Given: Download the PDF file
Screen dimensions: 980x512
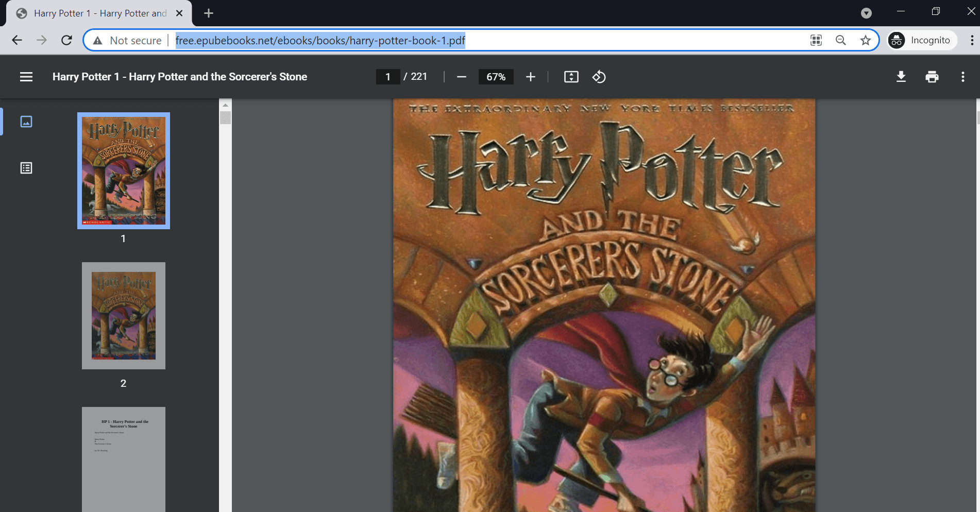Looking at the screenshot, I should (x=901, y=77).
